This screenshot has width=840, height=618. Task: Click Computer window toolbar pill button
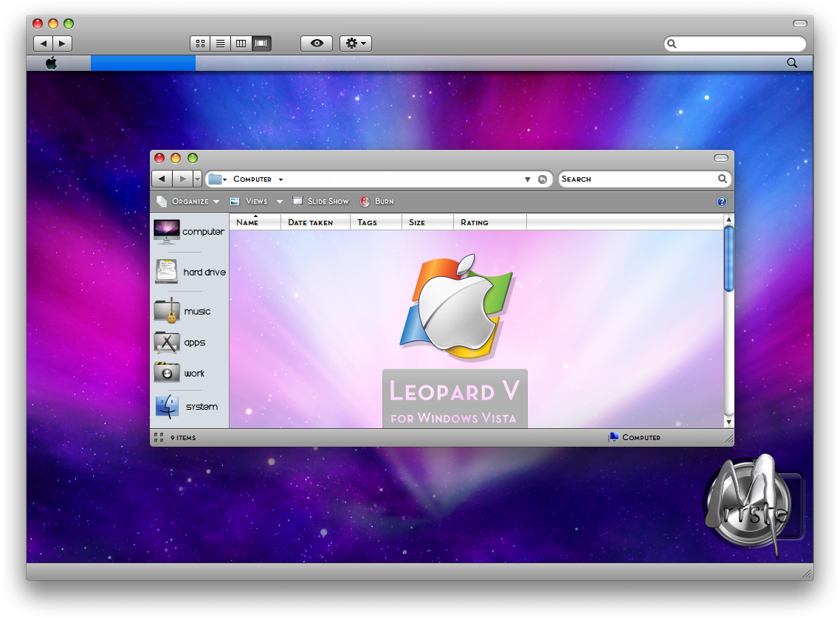pyautogui.click(x=721, y=158)
